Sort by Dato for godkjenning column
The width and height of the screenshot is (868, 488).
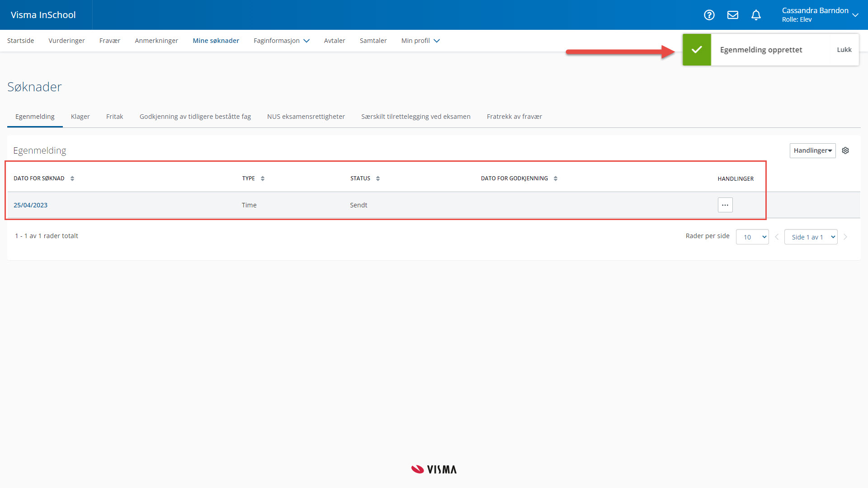coord(555,178)
